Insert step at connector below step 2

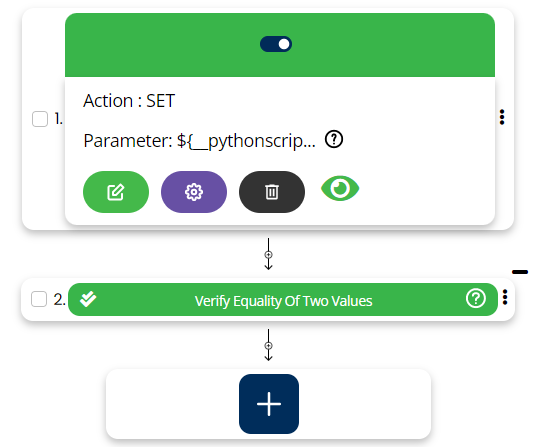[268, 346]
